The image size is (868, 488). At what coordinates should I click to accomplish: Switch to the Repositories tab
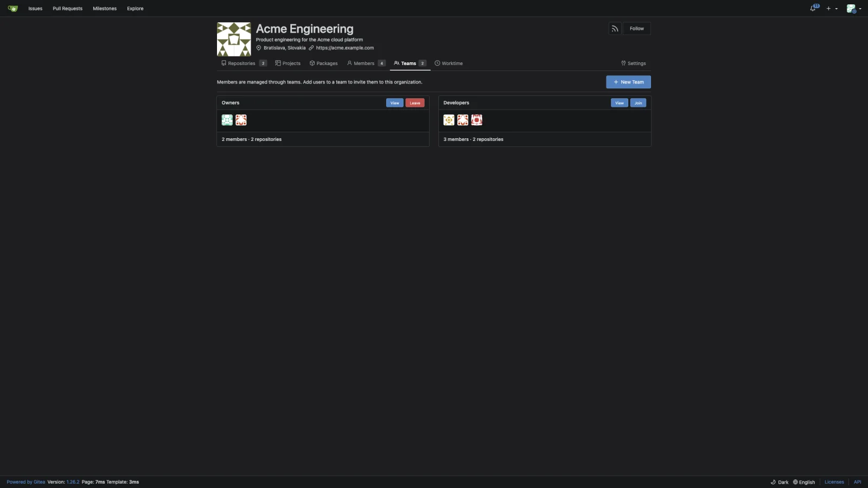(244, 63)
